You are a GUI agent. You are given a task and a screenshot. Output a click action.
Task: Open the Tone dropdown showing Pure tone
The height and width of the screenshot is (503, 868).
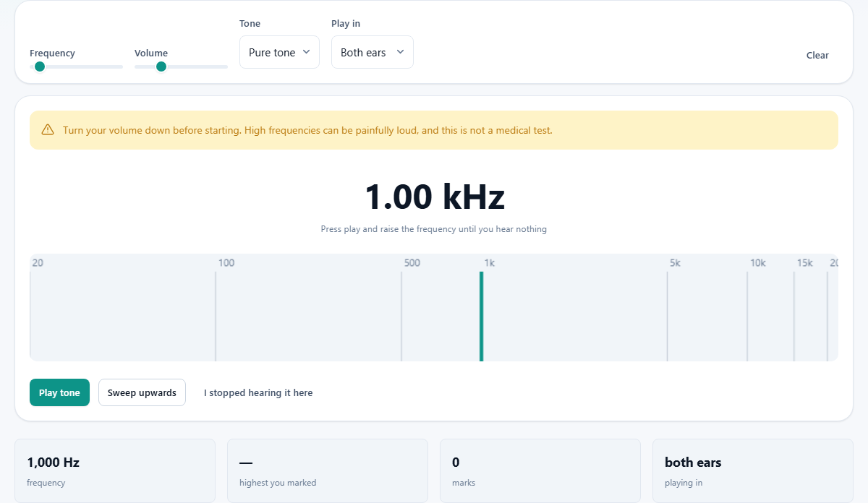279,52
